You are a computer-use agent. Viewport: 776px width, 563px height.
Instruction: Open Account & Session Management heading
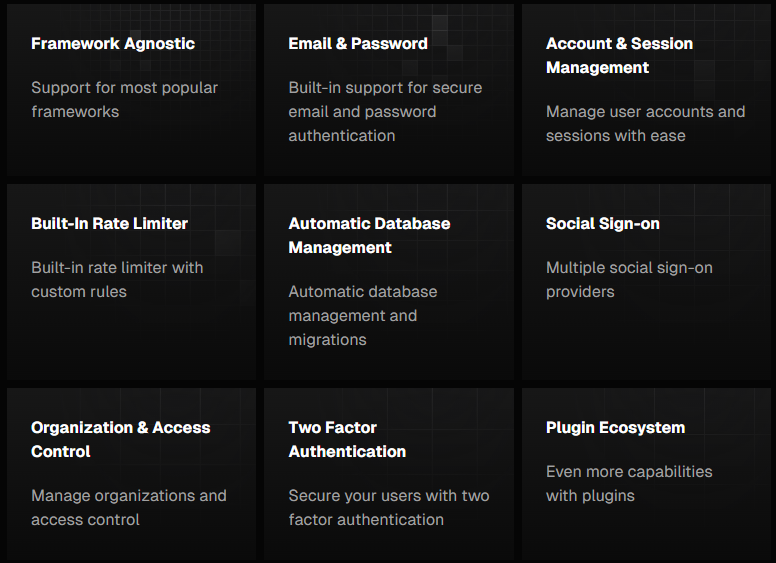619,55
